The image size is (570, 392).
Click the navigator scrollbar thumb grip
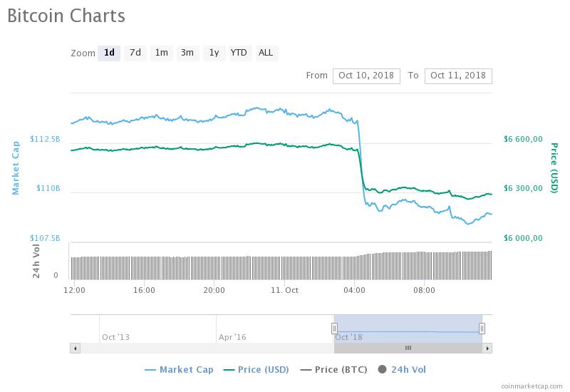(x=408, y=348)
